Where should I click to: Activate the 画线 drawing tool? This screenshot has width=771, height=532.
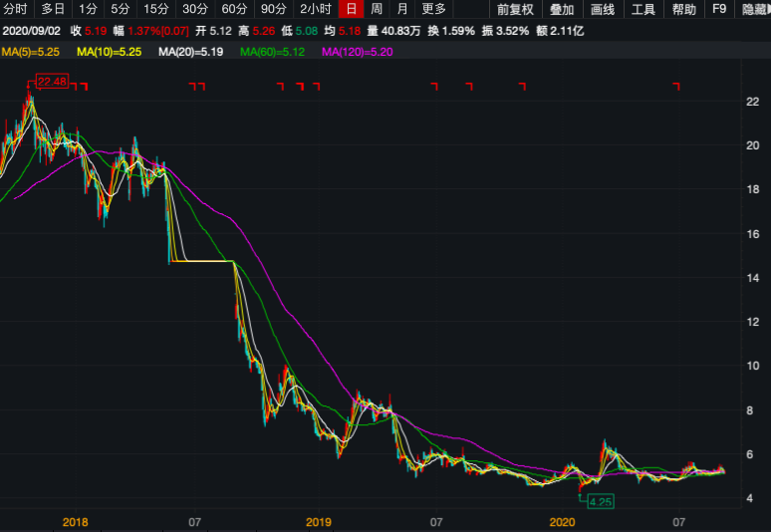click(603, 9)
